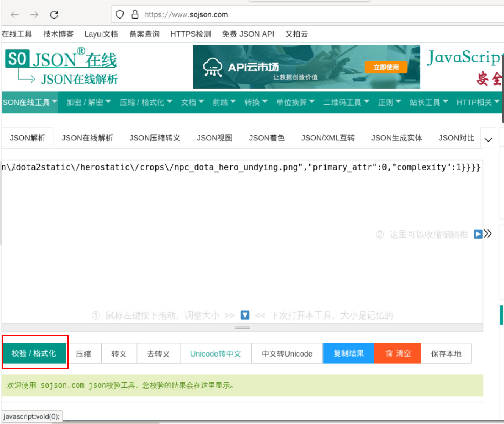Viewport: 504px width, 424px height.
Task: Expand the HTTP相关 menu
Action: tap(478, 102)
